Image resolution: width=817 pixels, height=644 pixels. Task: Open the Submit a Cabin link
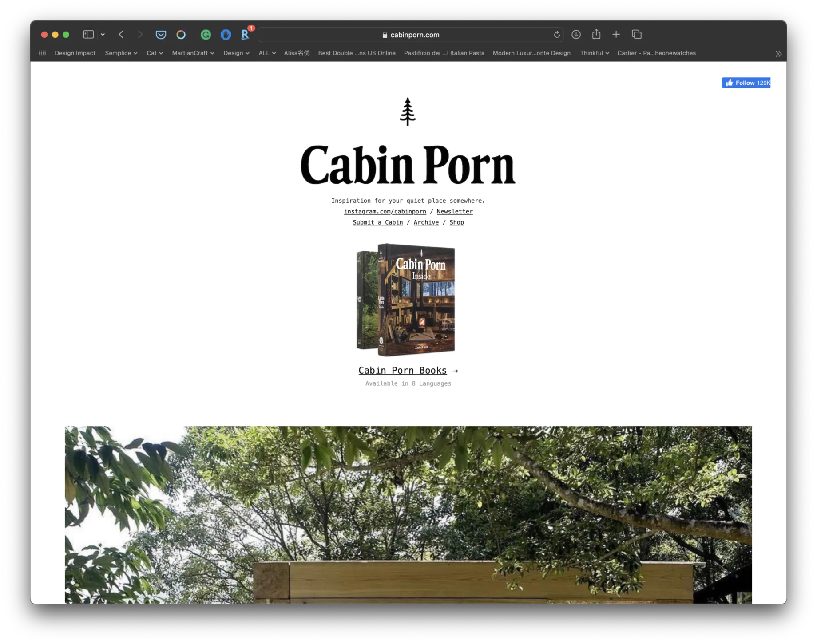pyautogui.click(x=378, y=222)
